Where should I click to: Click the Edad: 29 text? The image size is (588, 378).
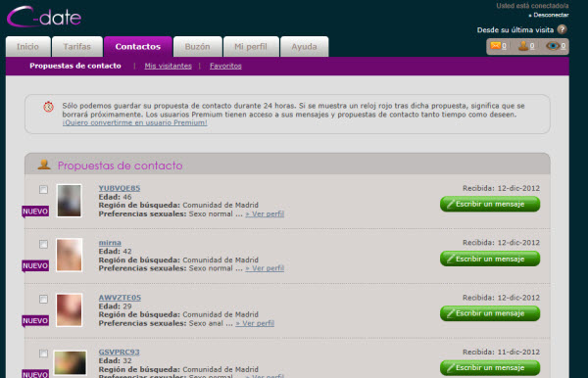point(115,307)
